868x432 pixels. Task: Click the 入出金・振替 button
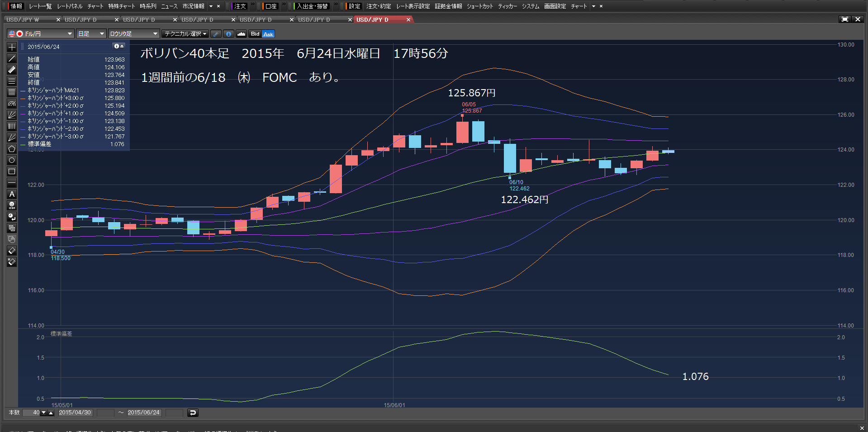[x=311, y=6]
